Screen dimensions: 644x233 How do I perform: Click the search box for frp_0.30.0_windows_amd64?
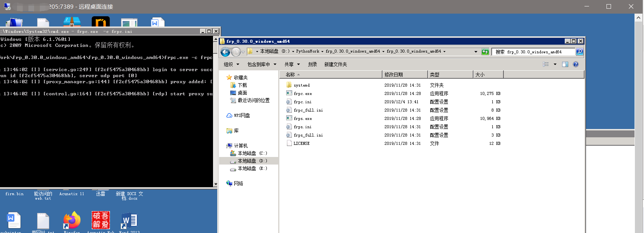533,52
